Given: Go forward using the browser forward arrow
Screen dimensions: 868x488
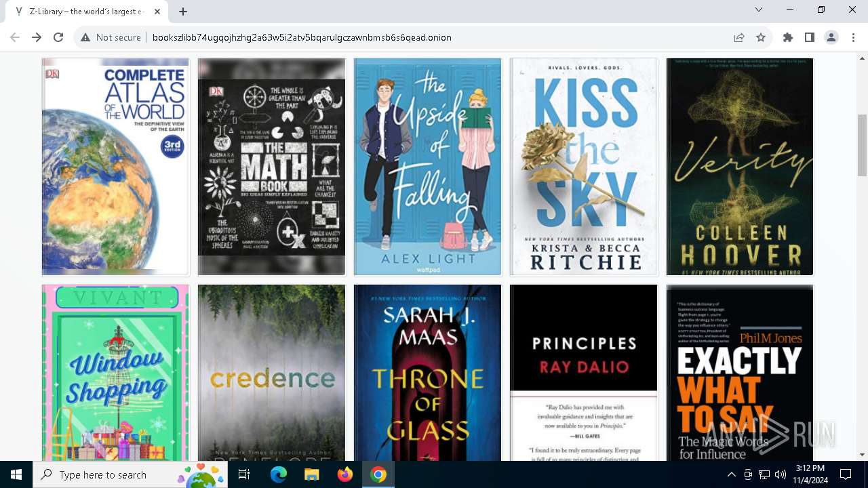Looking at the screenshot, I should [x=37, y=37].
